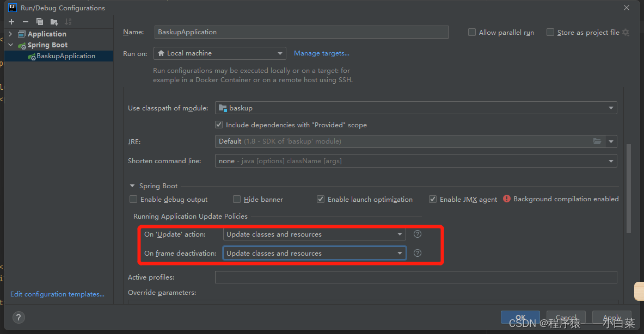Open the On frame deactivation dropdown
This screenshot has height=334, width=644.
(314, 253)
